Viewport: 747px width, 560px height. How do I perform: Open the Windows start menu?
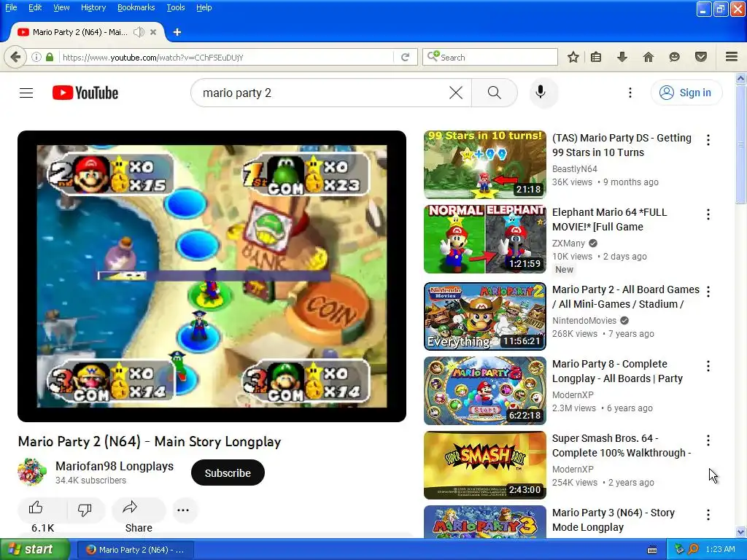point(34,550)
